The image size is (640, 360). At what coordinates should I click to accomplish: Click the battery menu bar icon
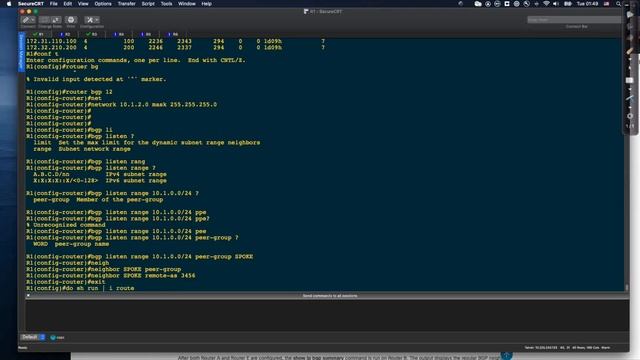pyautogui.click(x=567, y=4)
